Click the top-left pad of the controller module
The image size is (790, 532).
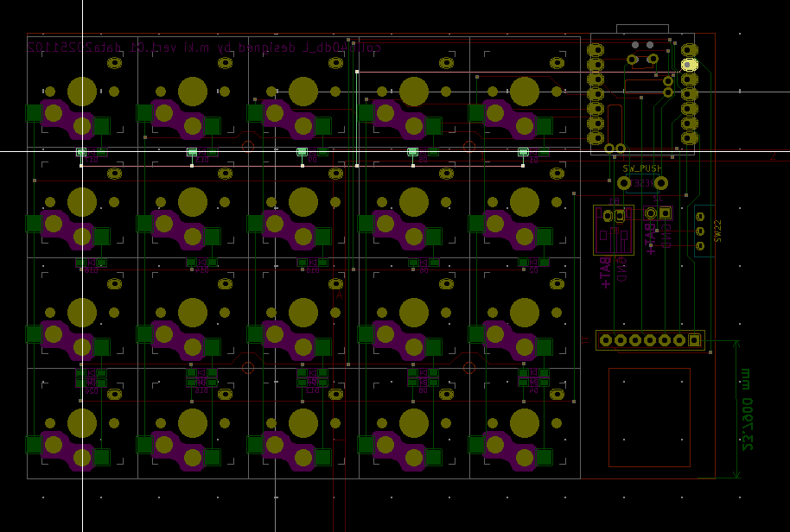(x=596, y=50)
